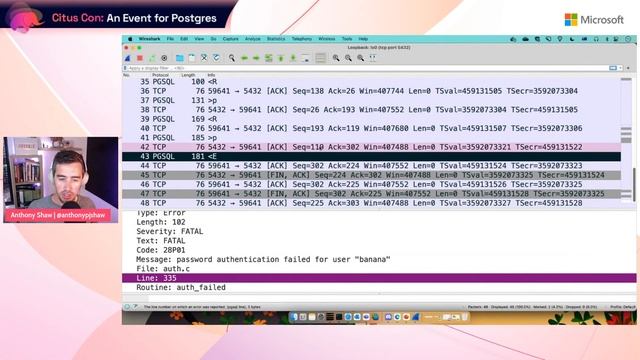Open the Telephony menu

pos(302,39)
